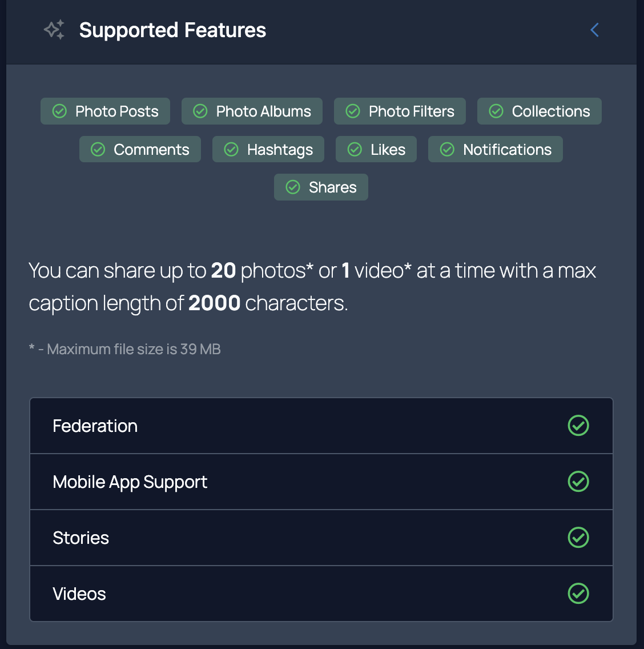This screenshot has height=649, width=644.
Task: Collapse panel with the blue chevron arrow
Action: pos(594,30)
